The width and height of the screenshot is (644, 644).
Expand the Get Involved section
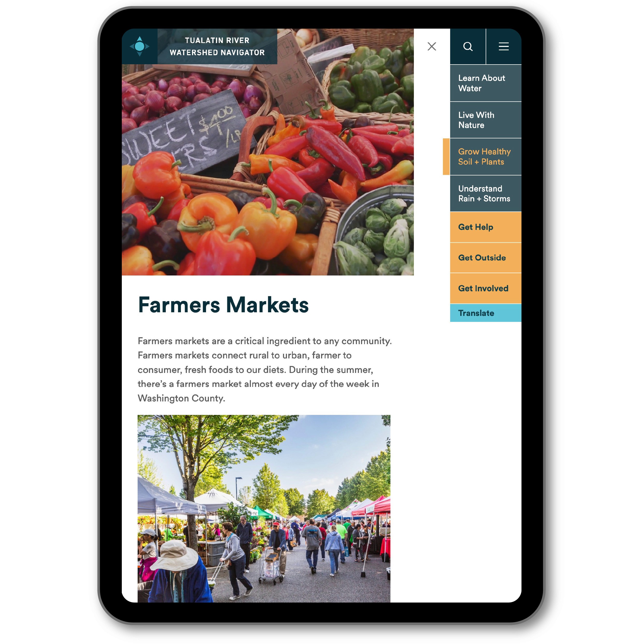[484, 288]
